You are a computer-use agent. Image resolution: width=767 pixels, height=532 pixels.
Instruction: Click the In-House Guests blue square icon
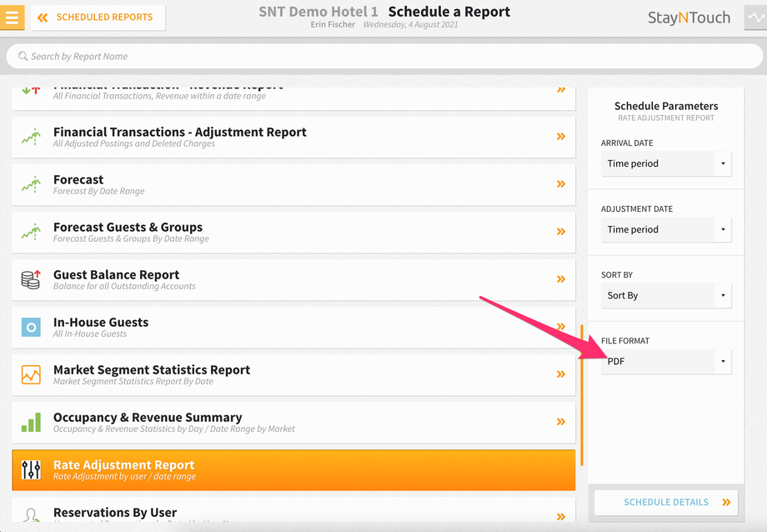pos(31,327)
